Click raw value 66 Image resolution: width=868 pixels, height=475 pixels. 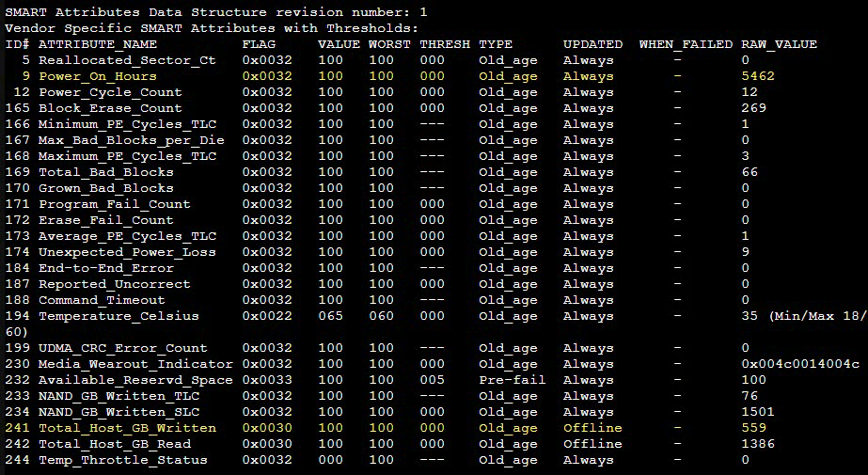(x=750, y=173)
